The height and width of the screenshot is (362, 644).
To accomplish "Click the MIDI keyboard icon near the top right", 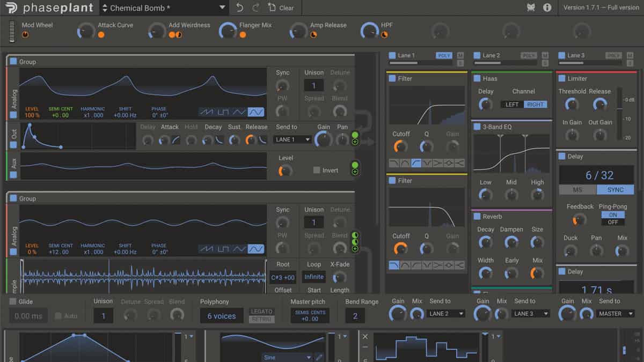I will tap(530, 8).
